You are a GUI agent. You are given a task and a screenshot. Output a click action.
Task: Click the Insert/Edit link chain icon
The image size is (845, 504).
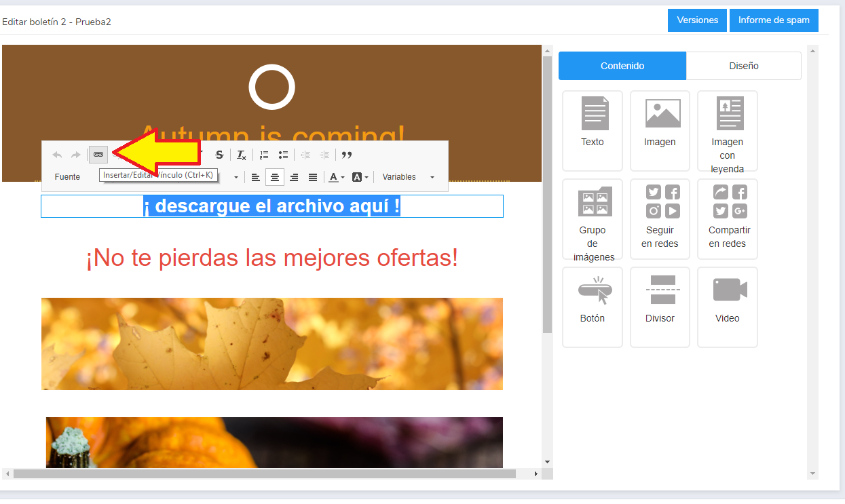[98, 155]
